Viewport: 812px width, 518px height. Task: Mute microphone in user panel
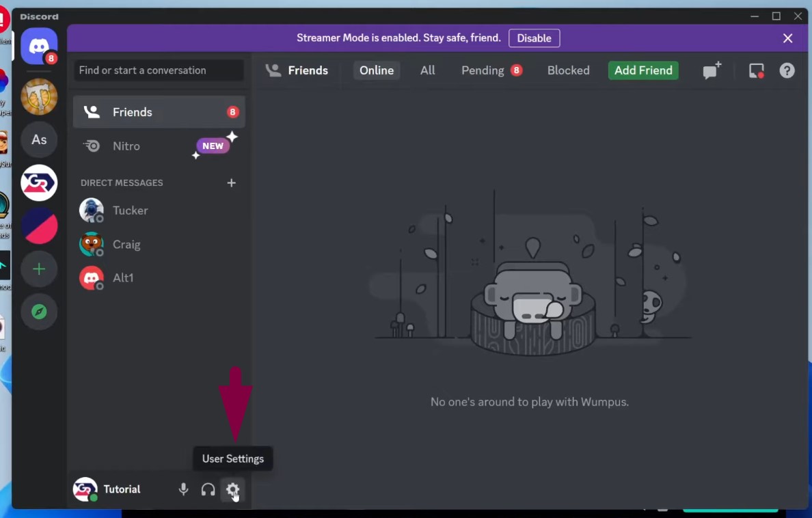coord(183,489)
